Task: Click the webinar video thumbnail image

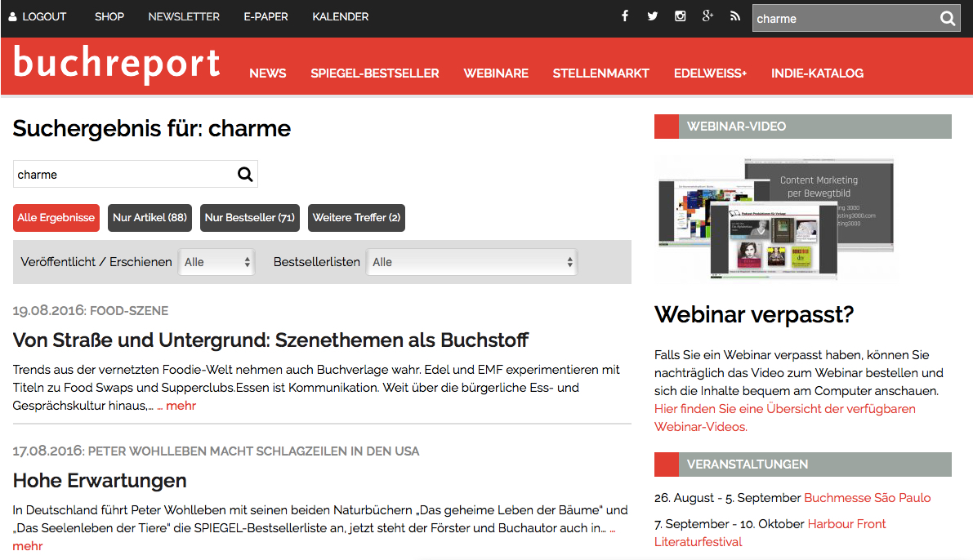Action: click(776, 219)
